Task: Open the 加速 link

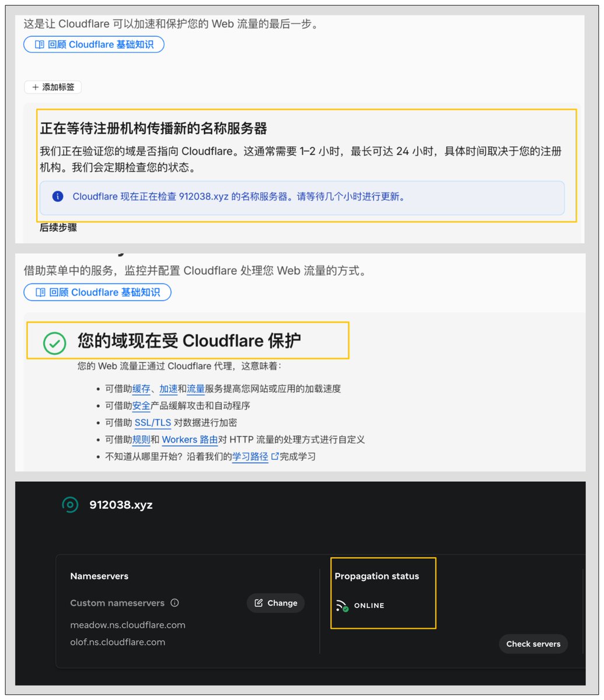Action: [x=169, y=388]
